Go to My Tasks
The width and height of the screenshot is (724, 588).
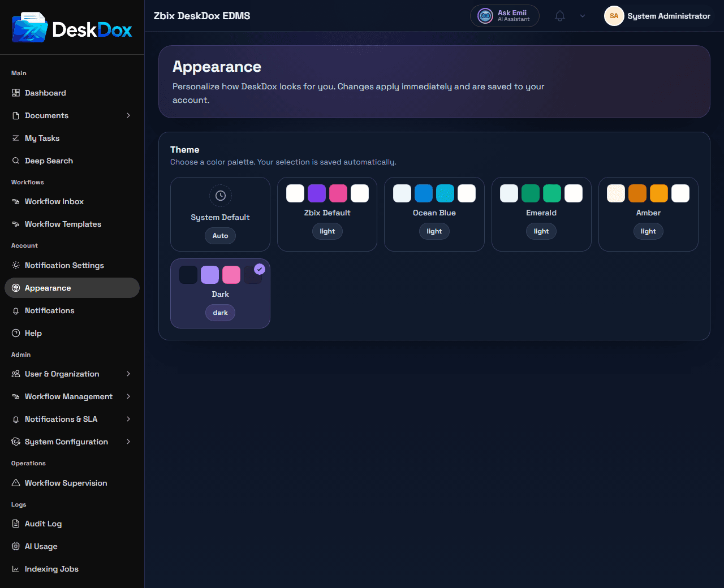[x=72, y=138]
